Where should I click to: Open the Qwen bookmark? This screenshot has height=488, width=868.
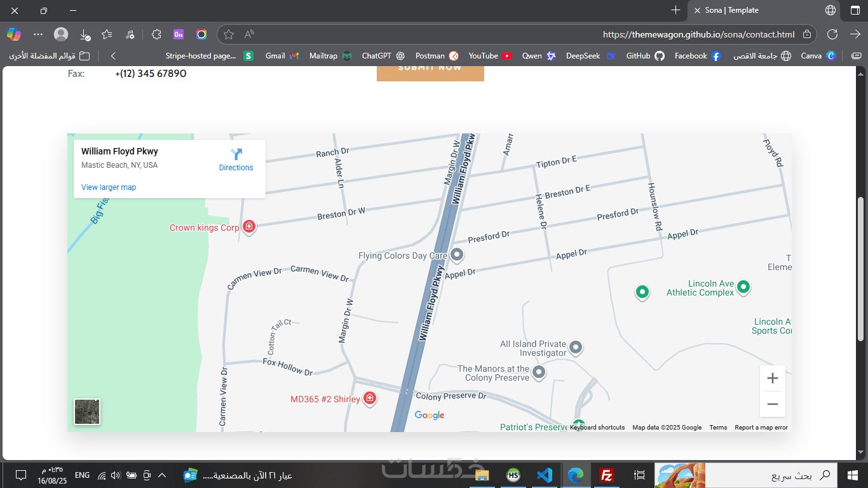[x=539, y=56]
